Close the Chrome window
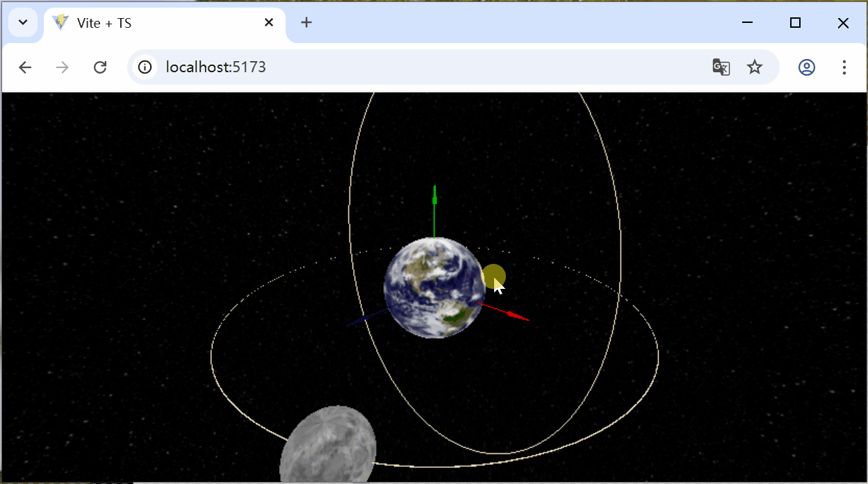 point(843,23)
